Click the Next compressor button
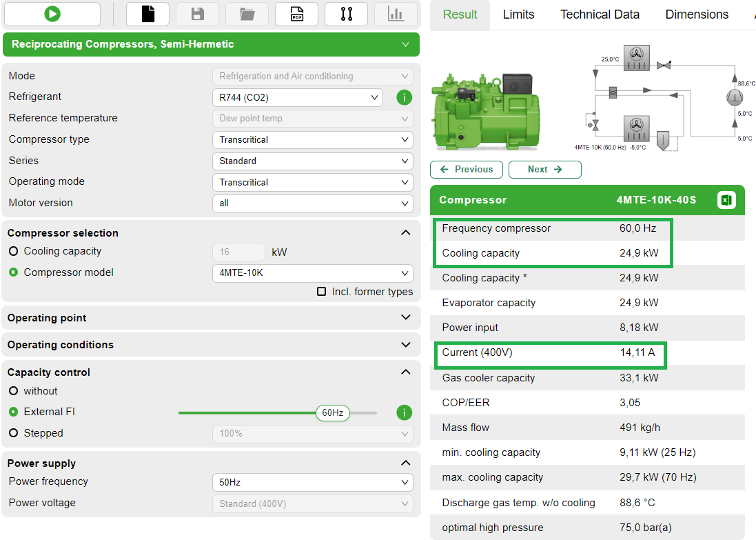 544,169
